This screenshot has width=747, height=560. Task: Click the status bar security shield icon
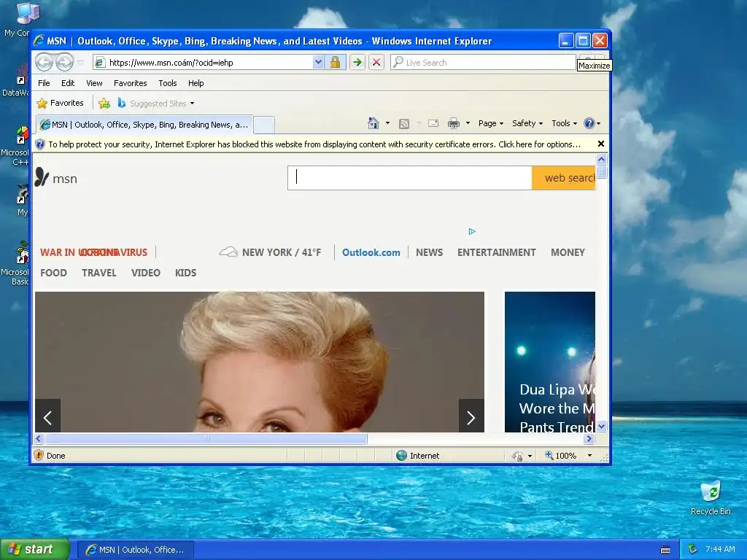[x=39, y=456]
